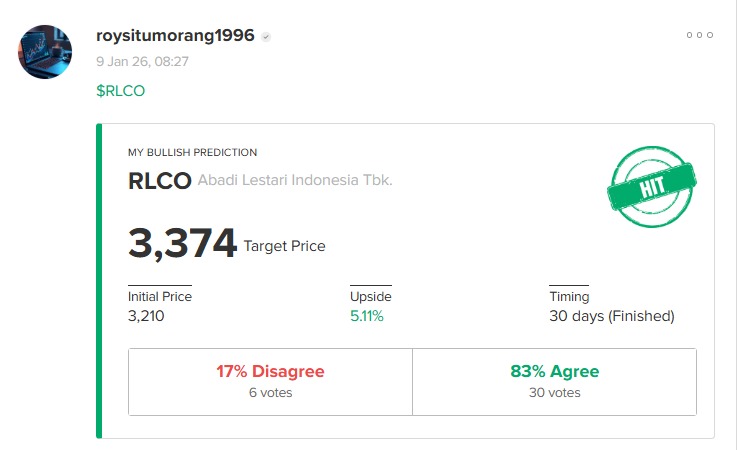Viewport: 737px width, 450px height.
Task: Click the 30 days (Finished) timing text
Action: (x=612, y=316)
